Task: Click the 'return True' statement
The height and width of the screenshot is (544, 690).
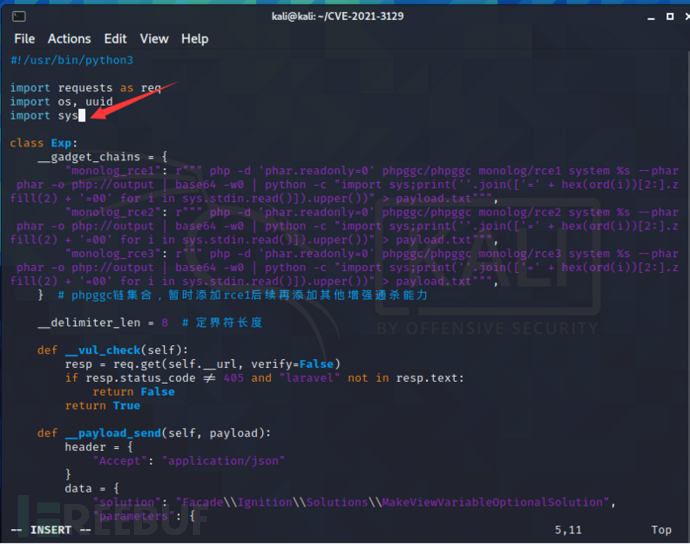Action: coord(103,405)
